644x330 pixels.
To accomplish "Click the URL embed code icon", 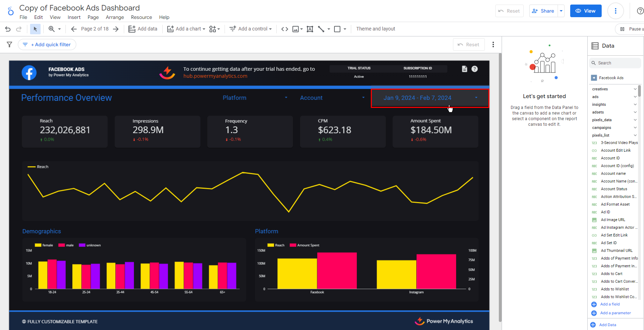I will 285,29.
